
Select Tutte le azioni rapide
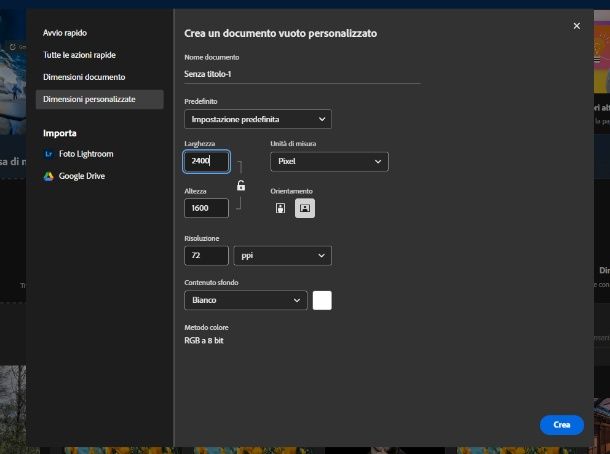(79, 55)
